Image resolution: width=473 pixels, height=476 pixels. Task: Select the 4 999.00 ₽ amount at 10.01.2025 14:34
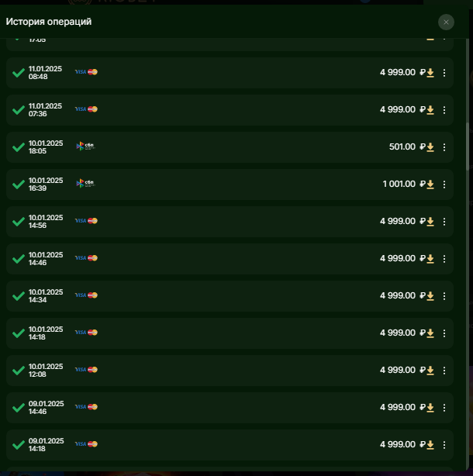[398, 295]
